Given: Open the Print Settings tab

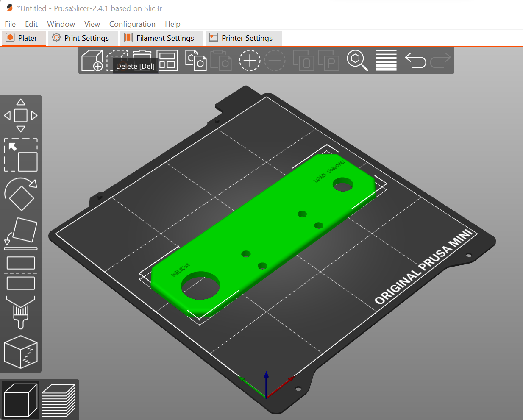Looking at the screenshot, I should [x=83, y=38].
